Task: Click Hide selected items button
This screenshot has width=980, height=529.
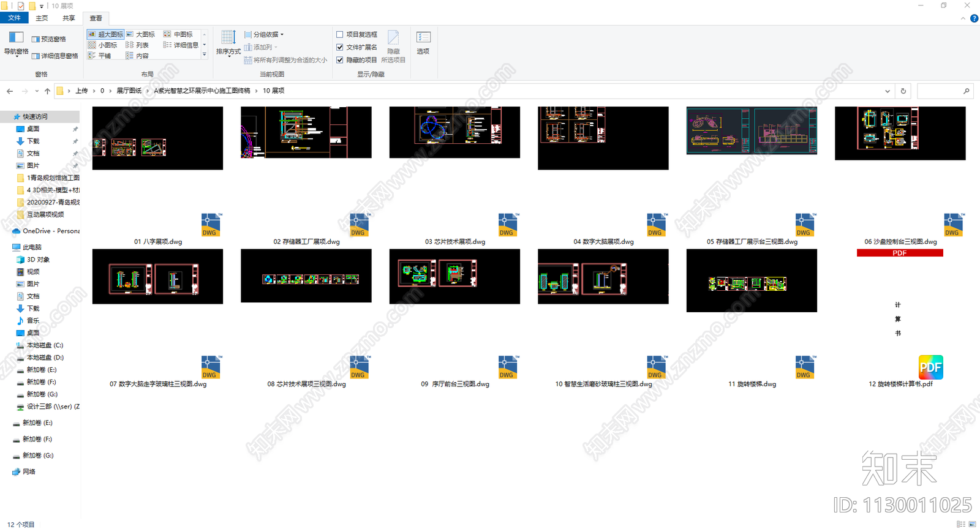Action: click(393, 47)
